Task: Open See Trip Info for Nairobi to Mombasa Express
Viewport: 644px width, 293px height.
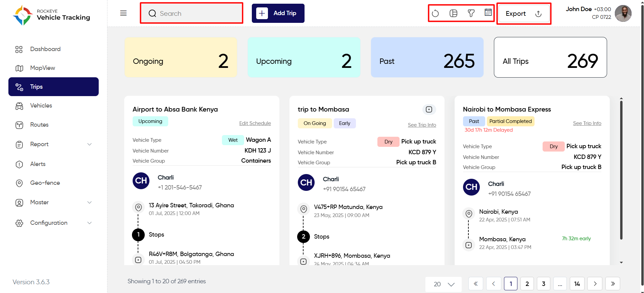Action: [x=587, y=123]
